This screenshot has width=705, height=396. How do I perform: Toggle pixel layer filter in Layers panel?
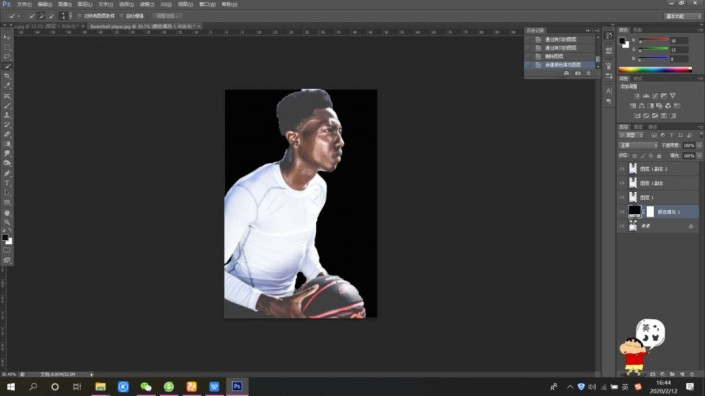pyautogui.click(x=653, y=135)
